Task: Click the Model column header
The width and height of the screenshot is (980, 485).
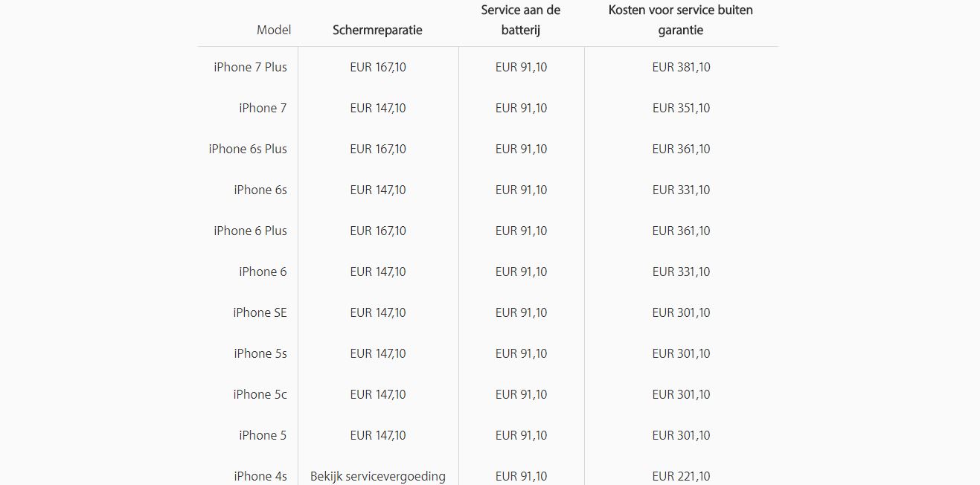Action: (x=274, y=30)
